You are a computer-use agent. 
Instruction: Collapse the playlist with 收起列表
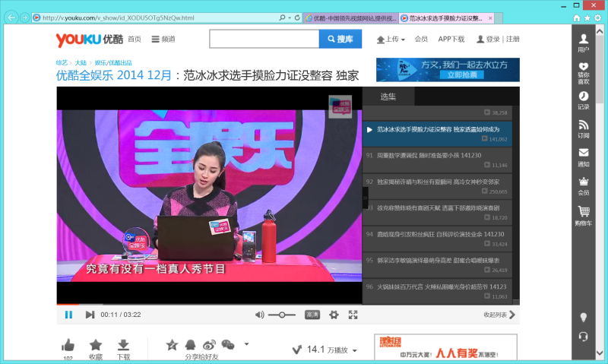(499, 315)
